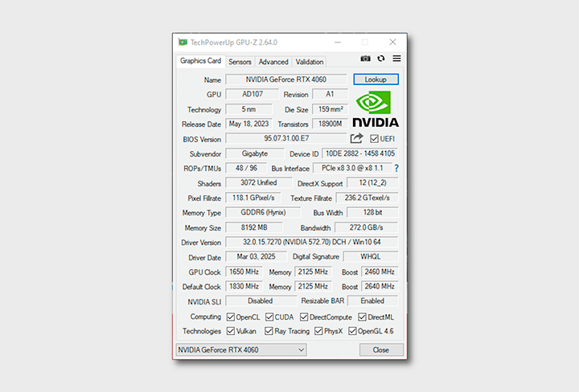The height and width of the screenshot is (392, 579).
Task: Click the GPU field showing AD107
Action: [253, 94]
